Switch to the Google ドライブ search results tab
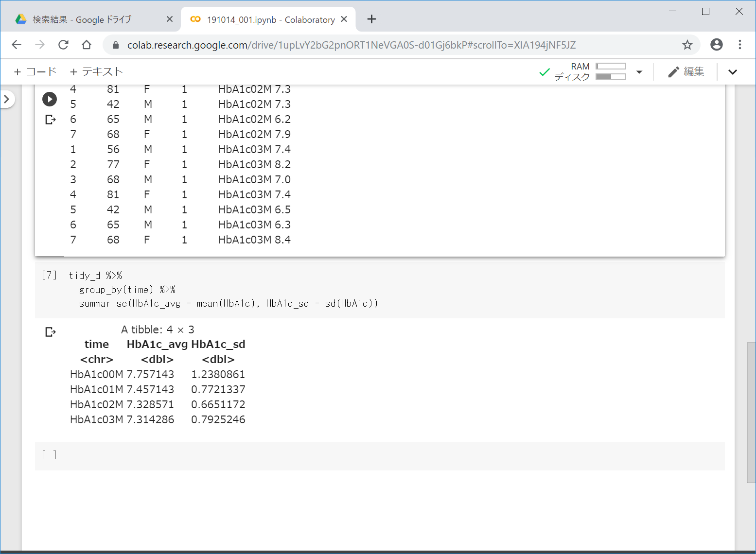Screen dimensions: 756x554 pyautogui.click(x=82, y=19)
